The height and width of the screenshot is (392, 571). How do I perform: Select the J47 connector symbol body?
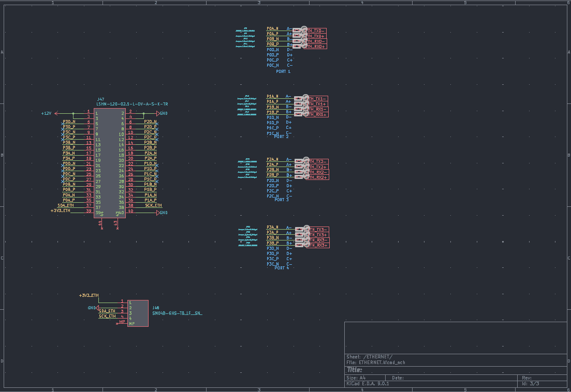[x=110, y=163]
